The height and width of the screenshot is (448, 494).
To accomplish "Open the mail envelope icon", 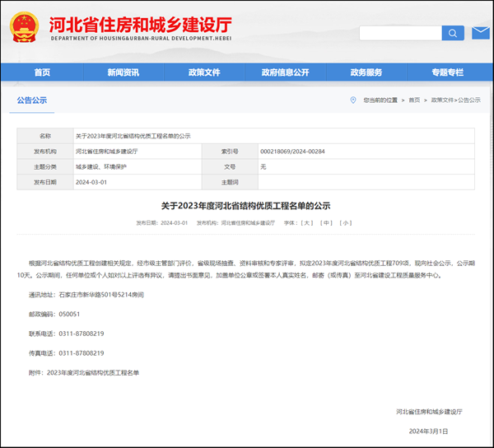I will pyautogui.click(x=481, y=33).
